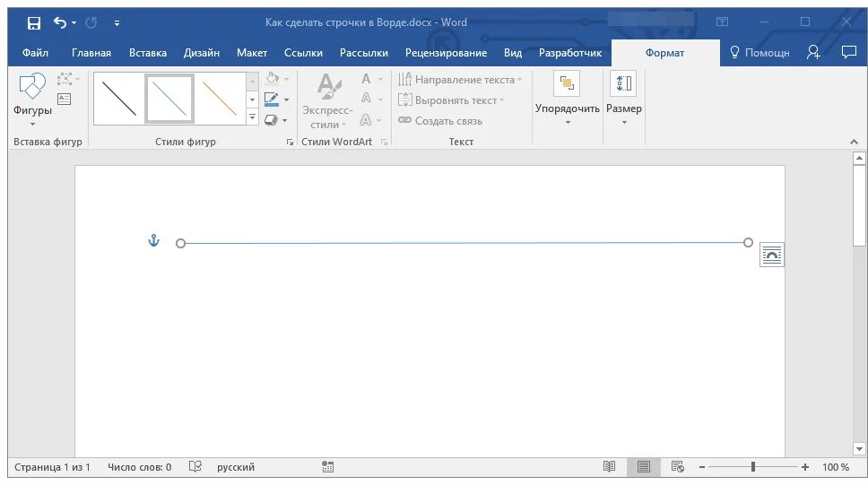Go to the Макет tab
This screenshot has width=868, height=485.
tap(252, 53)
